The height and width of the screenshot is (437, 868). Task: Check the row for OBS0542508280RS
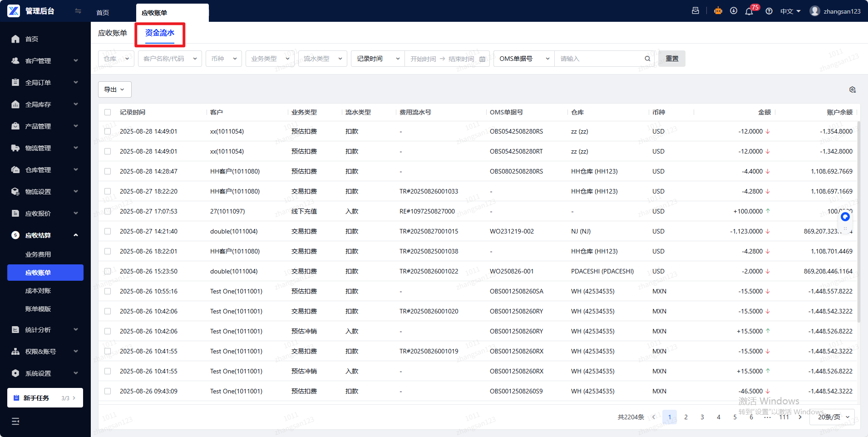(108, 131)
